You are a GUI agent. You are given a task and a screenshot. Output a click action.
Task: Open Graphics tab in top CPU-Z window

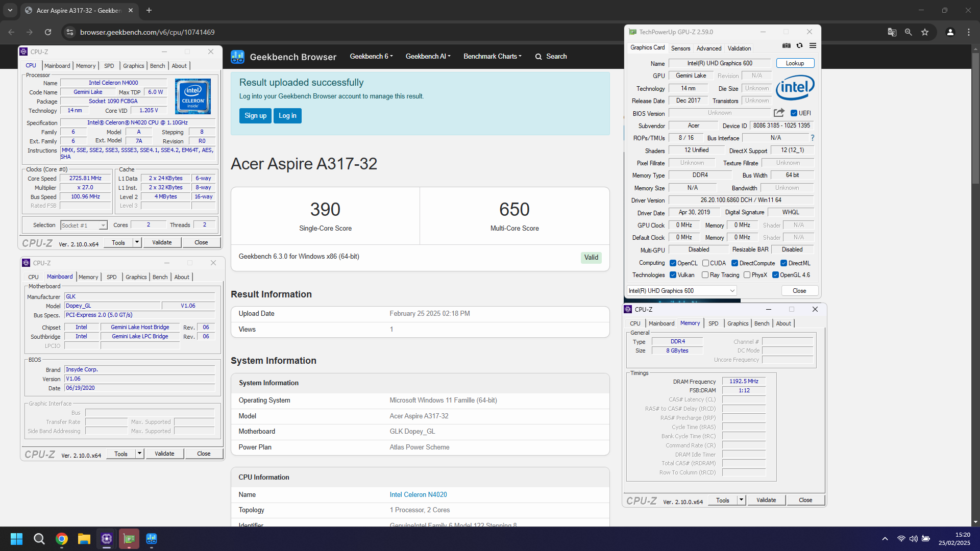click(133, 66)
